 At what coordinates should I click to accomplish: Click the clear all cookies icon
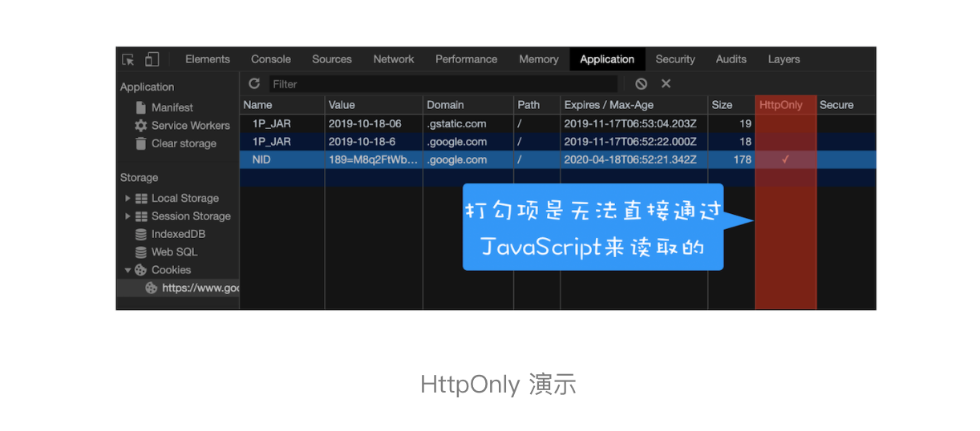click(641, 83)
